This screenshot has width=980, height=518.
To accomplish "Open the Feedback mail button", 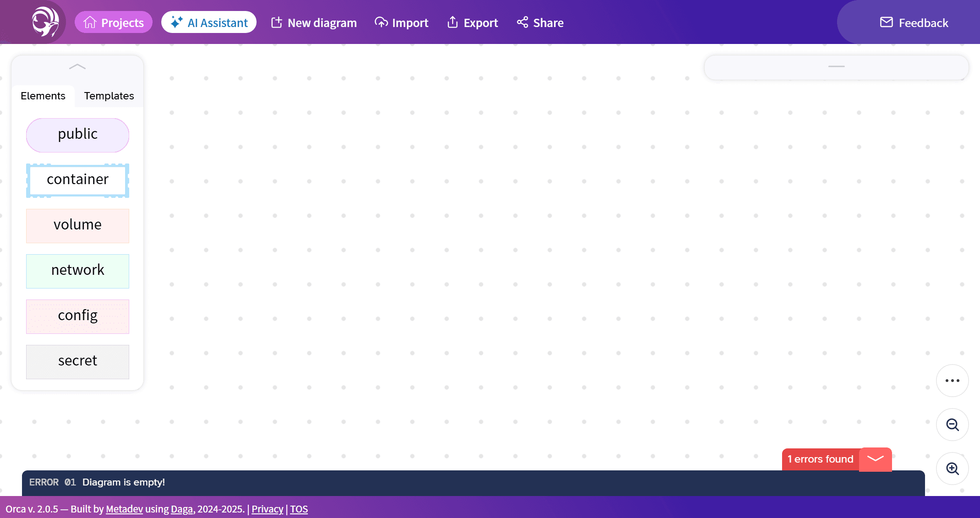I will point(914,22).
